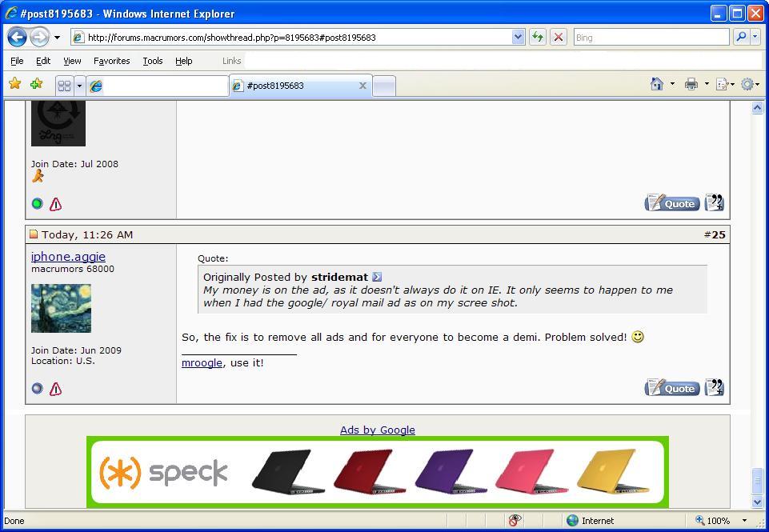Click the Internet zone globe icon

point(572,520)
